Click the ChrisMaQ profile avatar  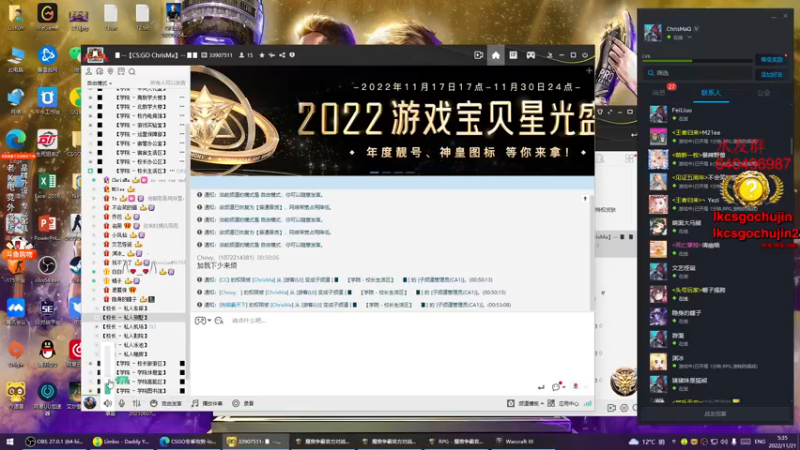pyautogui.click(x=653, y=32)
